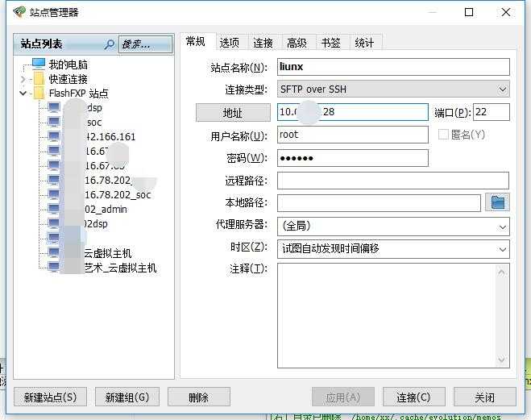Select the 我的电脑 tree item
Viewport: 531px width, 420px height.
tap(68, 64)
